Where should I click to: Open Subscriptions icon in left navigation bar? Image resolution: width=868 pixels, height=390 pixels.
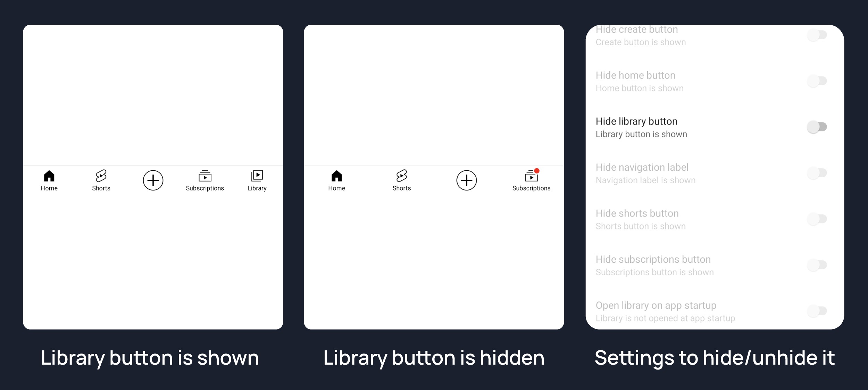point(205,176)
